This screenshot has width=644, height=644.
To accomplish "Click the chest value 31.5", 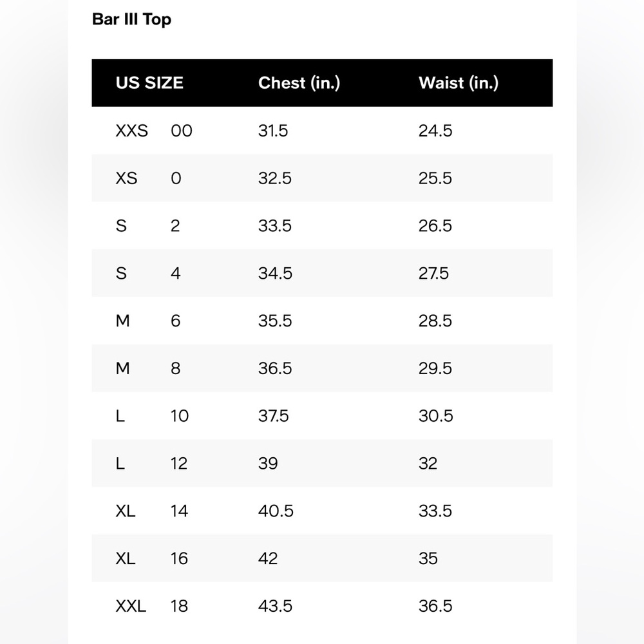I will coord(273,131).
